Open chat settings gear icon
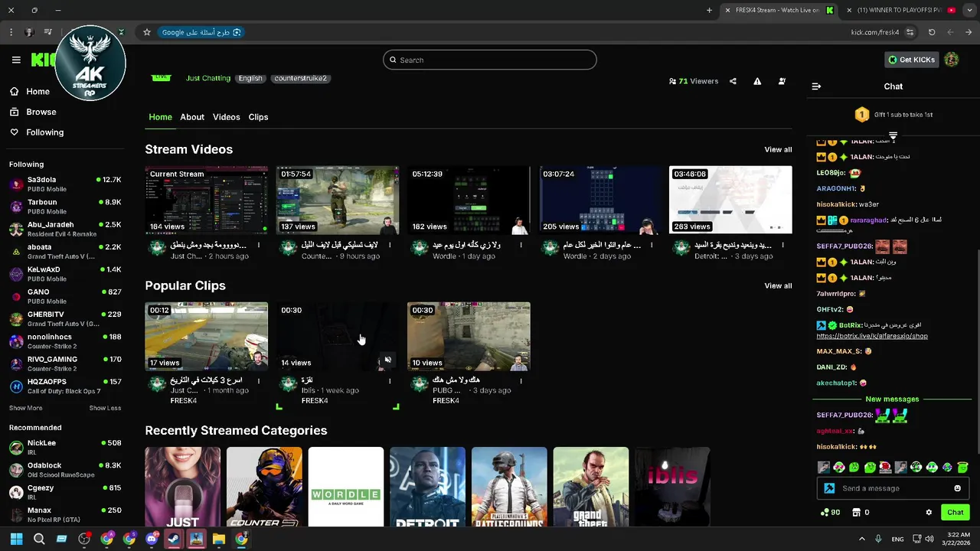This screenshot has width=980, height=551. [929, 513]
